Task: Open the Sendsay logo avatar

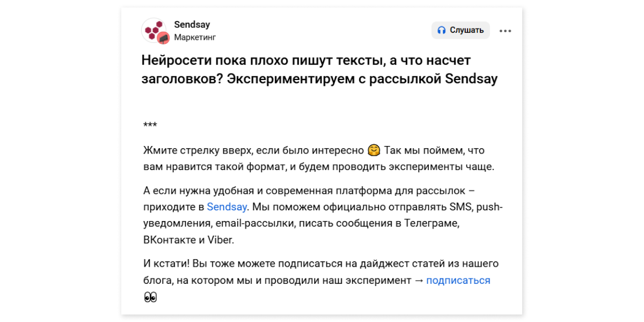Action: (x=154, y=30)
